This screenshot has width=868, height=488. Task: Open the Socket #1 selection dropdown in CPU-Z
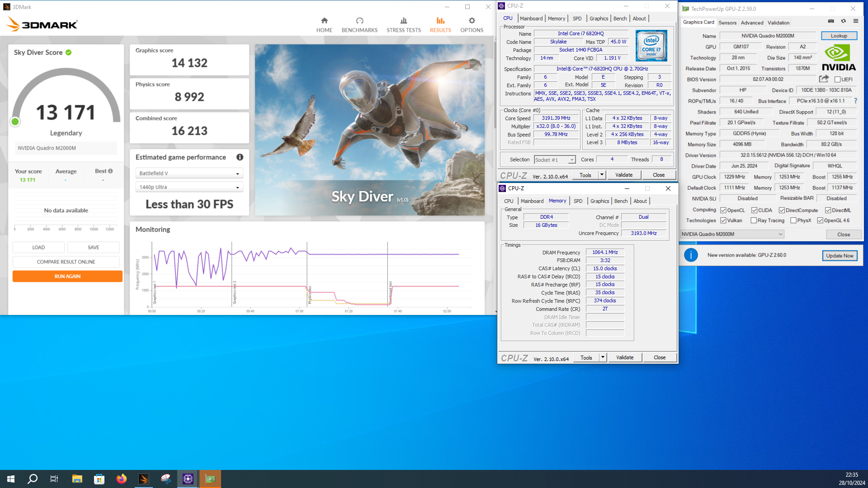[555, 160]
